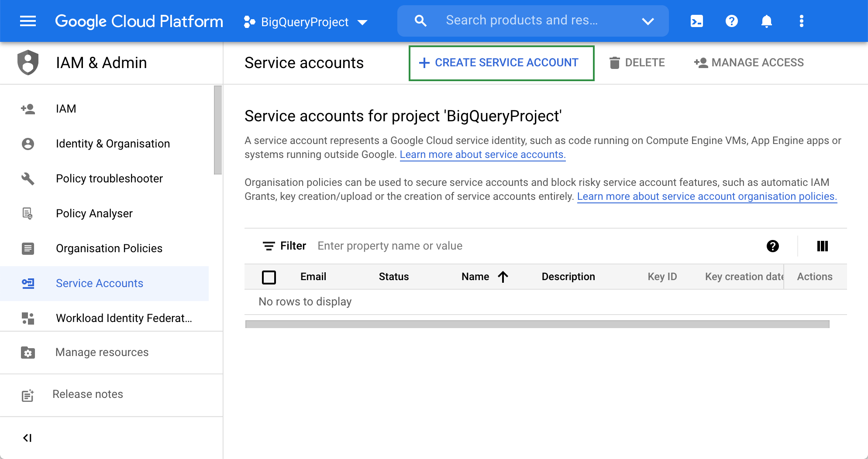The height and width of the screenshot is (459, 868).
Task: Open the help icon in top bar
Action: click(x=731, y=21)
